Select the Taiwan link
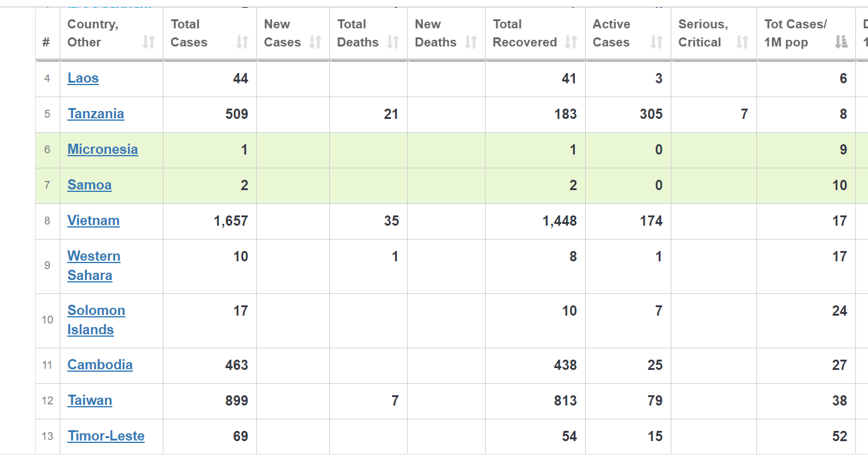Screen dimensions: 868x455 pyautogui.click(x=90, y=401)
